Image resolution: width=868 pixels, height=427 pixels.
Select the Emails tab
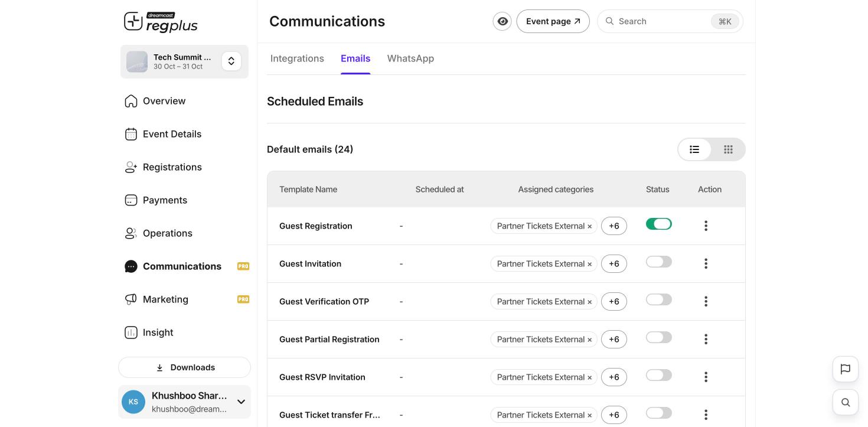click(355, 58)
